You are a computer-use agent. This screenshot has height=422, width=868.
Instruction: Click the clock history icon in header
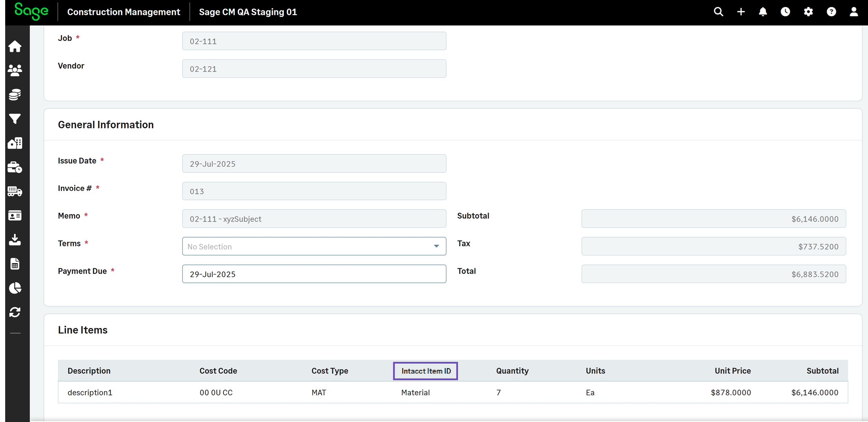coord(785,12)
